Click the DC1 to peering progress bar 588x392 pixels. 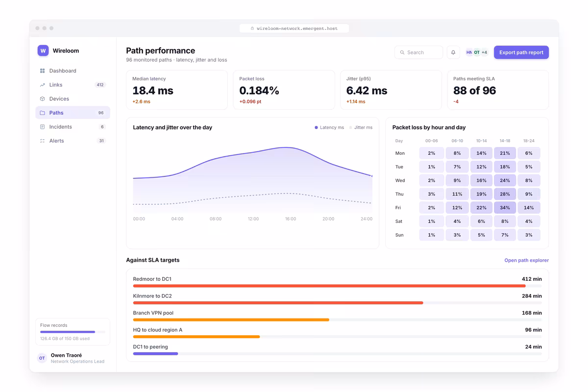pyautogui.click(x=337, y=354)
